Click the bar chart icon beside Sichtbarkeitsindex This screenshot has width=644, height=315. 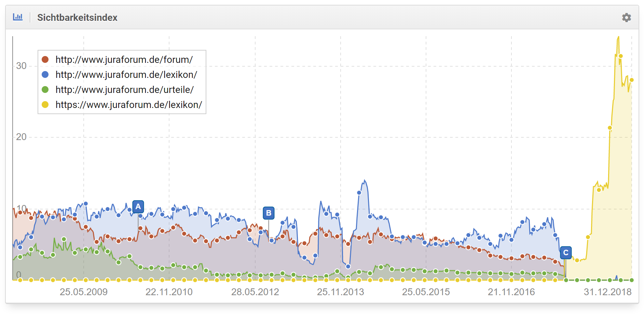click(x=18, y=17)
